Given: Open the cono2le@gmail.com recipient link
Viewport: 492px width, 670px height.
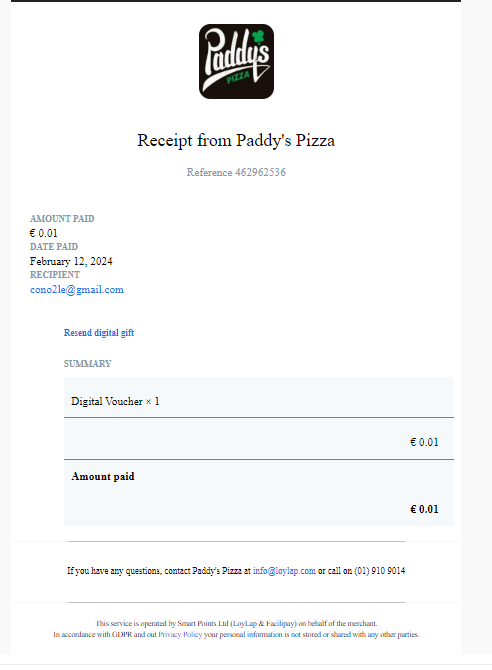Looking at the screenshot, I should (x=77, y=290).
